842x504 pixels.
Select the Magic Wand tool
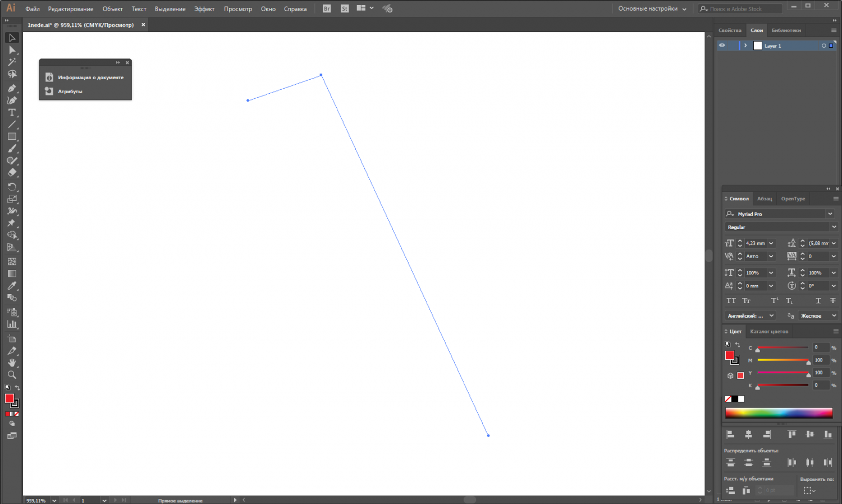tap(12, 62)
